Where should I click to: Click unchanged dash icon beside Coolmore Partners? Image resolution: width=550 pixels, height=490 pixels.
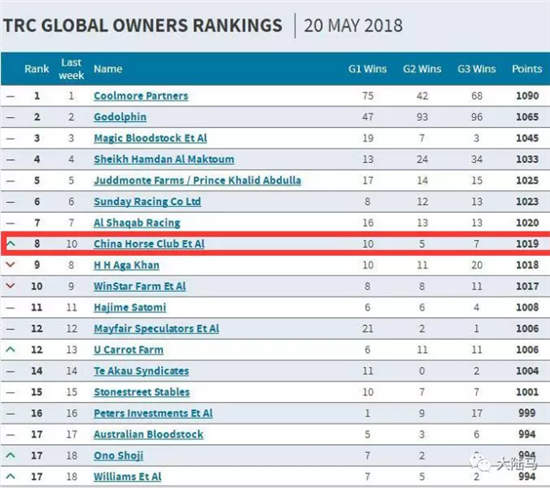pos(11,96)
